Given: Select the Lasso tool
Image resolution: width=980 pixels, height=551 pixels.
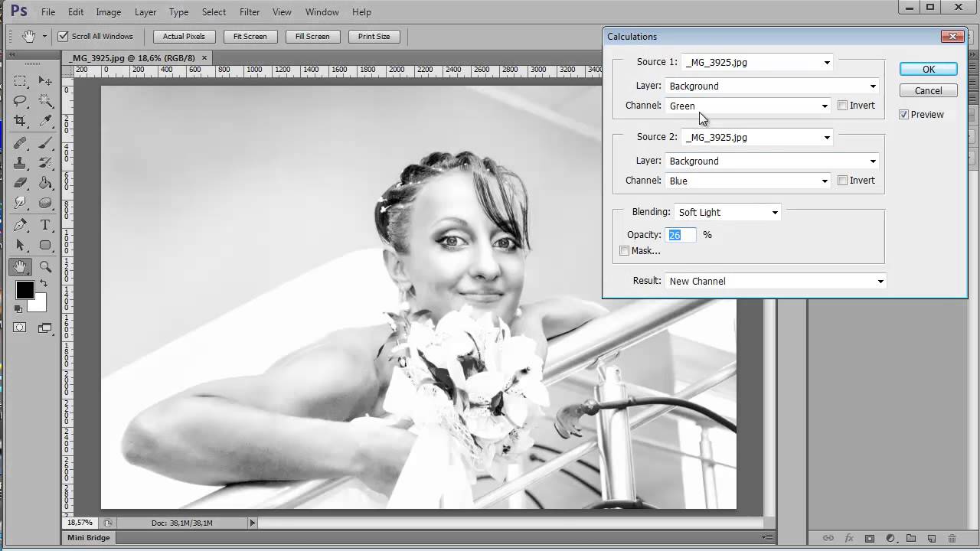Looking at the screenshot, I should coord(21,101).
